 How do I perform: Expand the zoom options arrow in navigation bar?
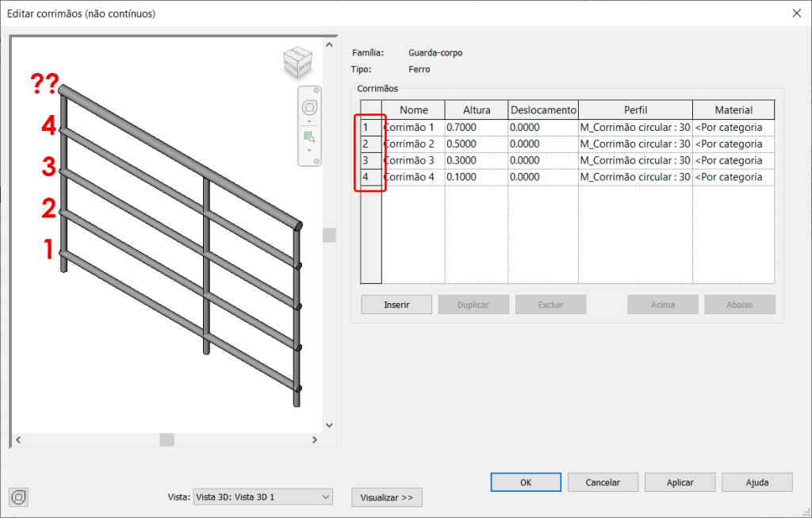point(309,151)
